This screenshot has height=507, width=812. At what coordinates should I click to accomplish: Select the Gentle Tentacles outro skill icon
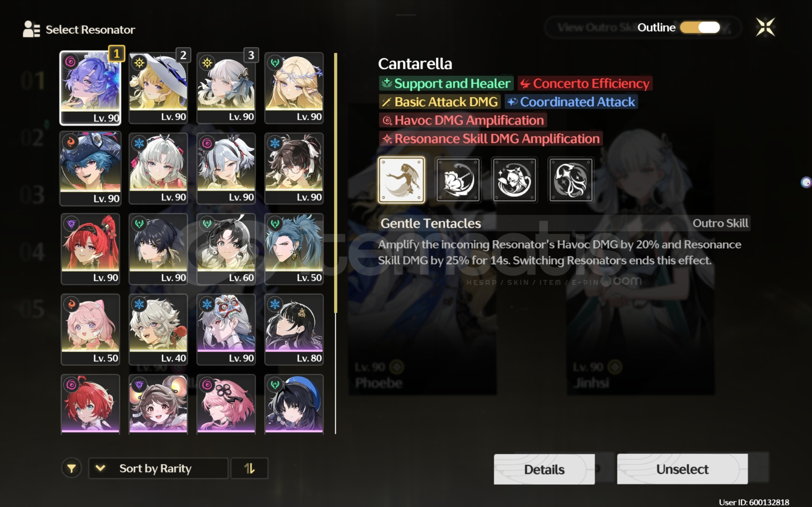(401, 180)
